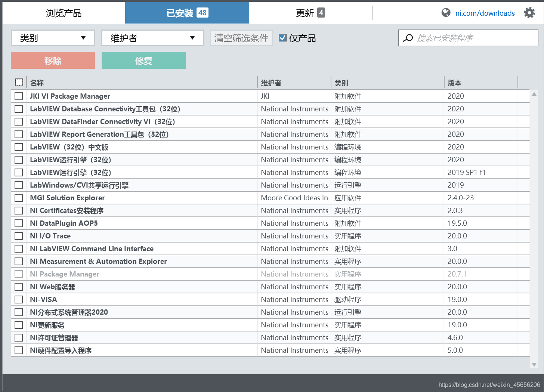Check the MGI Solution Explorer checkbox
This screenshot has height=392, width=544.
point(19,198)
